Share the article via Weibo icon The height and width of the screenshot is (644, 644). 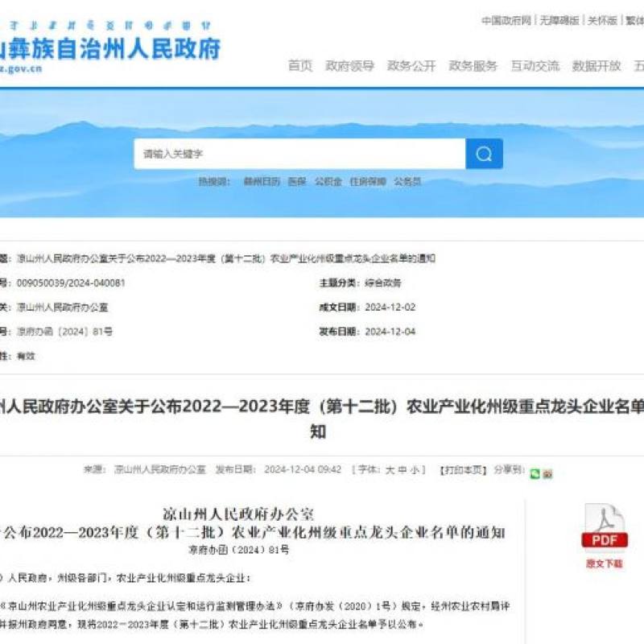point(547,474)
